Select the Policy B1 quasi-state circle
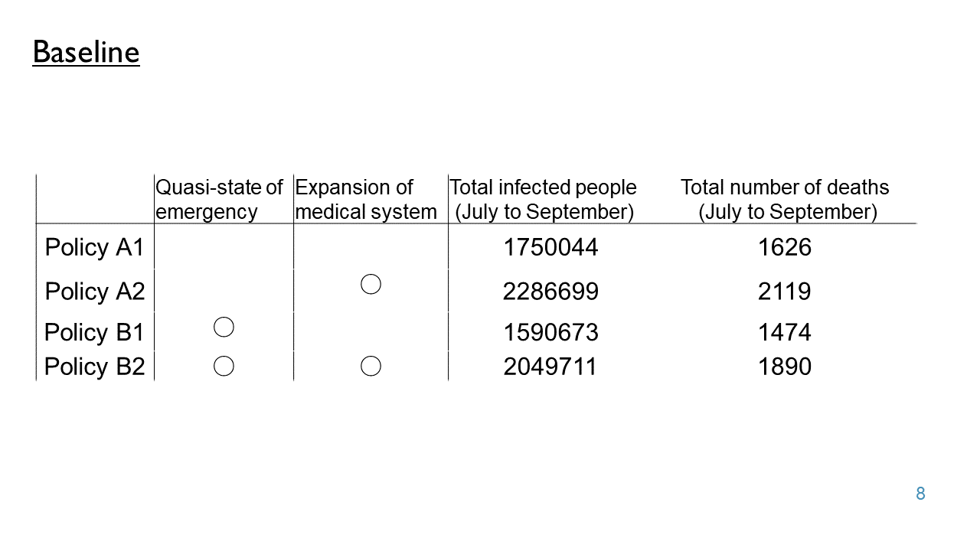The image size is (980, 551). pyautogui.click(x=224, y=328)
